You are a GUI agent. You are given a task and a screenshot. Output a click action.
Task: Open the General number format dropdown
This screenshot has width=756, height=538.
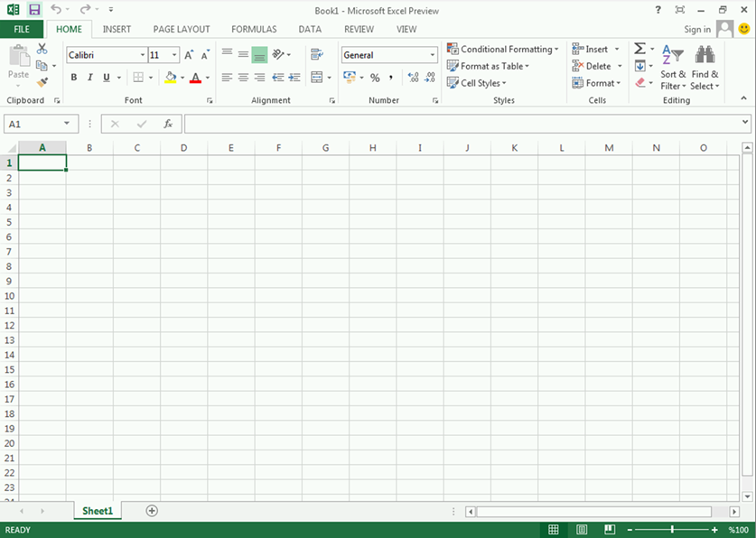pyautogui.click(x=432, y=55)
